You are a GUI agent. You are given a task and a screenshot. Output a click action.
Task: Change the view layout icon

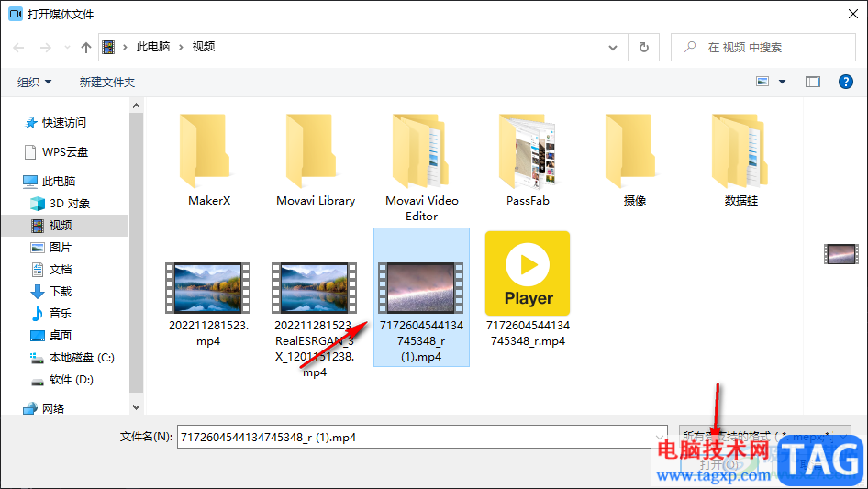tap(762, 82)
